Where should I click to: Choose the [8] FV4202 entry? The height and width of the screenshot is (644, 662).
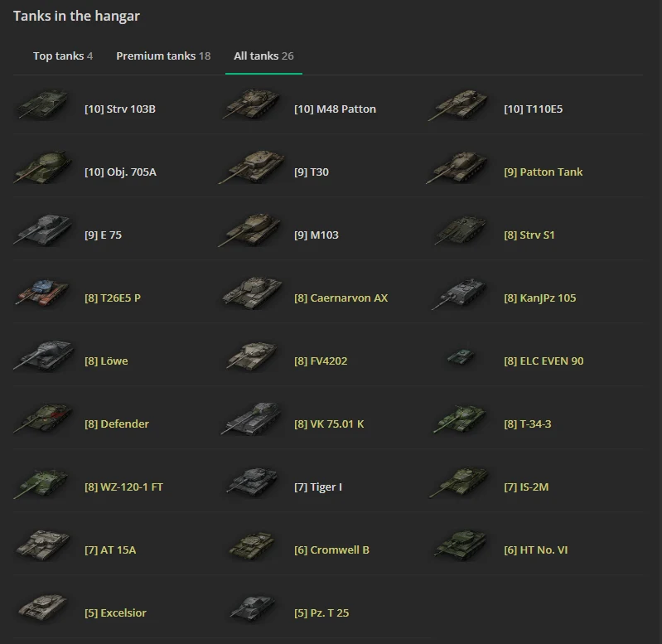pos(321,361)
